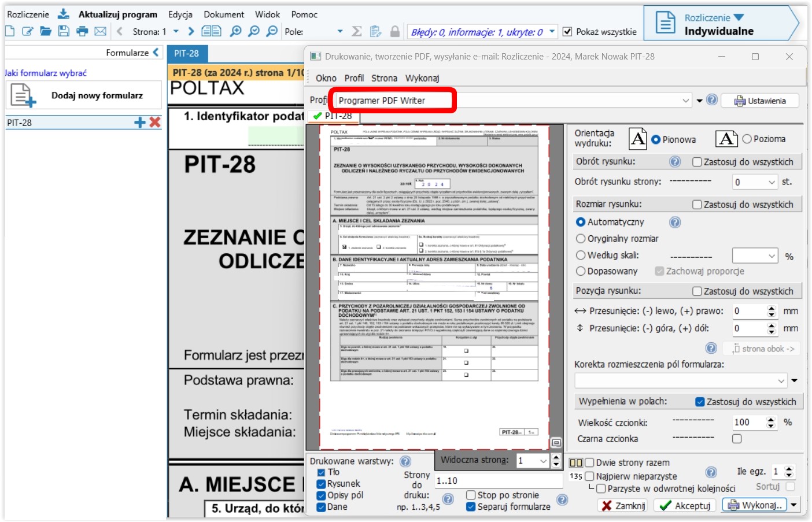
Task: Uncheck the Separuj formularze checkbox
Action: point(471,507)
